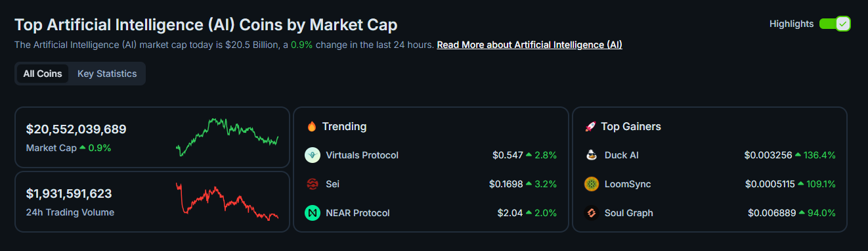Click the green Market Cap sparkline chart

227,136
